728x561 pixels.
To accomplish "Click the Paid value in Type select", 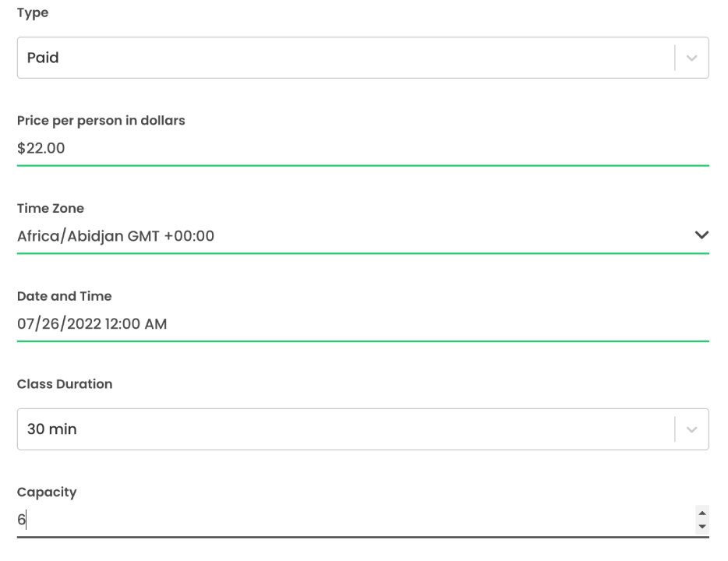I will [x=43, y=58].
